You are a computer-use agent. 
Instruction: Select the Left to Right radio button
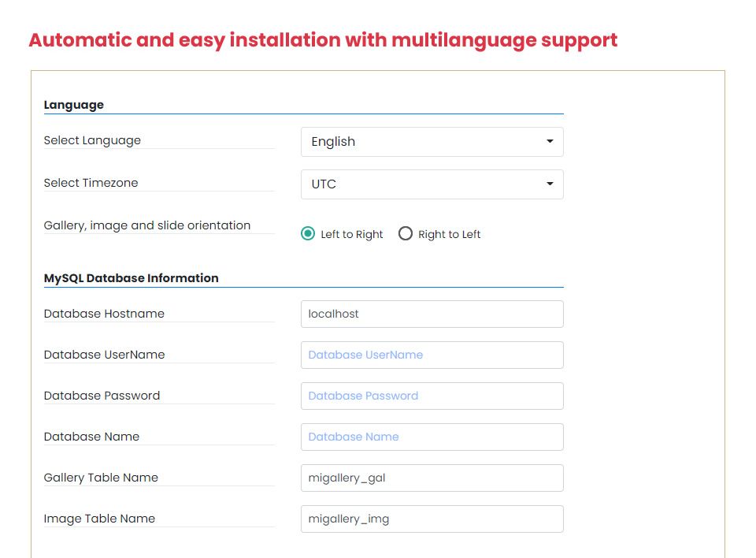tap(308, 234)
